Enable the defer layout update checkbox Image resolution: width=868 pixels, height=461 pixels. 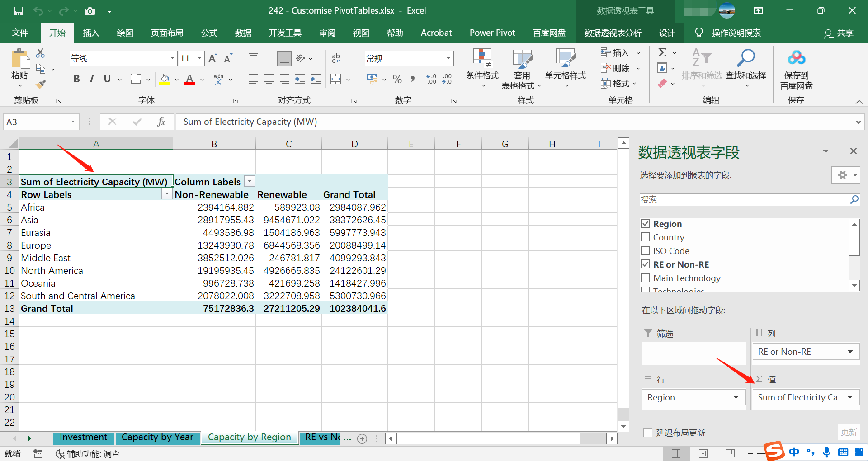point(648,433)
